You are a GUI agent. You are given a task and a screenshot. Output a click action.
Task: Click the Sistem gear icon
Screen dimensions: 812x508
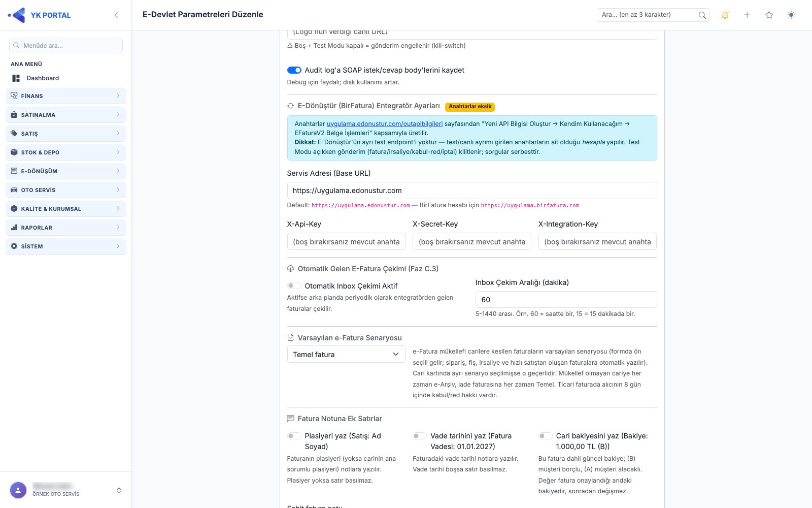14,246
